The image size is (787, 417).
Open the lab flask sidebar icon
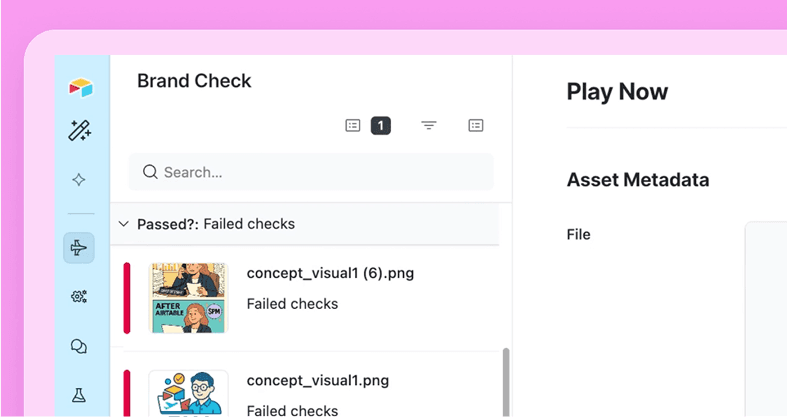click(79, 396)
